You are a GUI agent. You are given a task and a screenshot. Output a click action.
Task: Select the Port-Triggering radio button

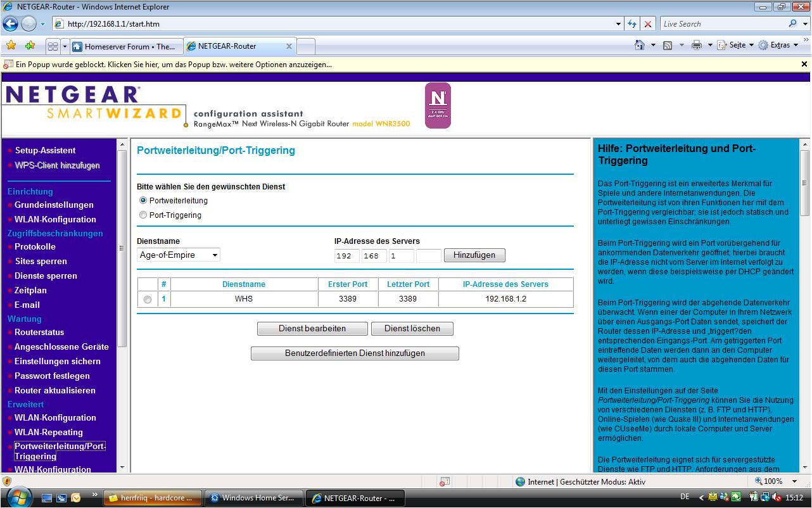click(x=143, y=215)
